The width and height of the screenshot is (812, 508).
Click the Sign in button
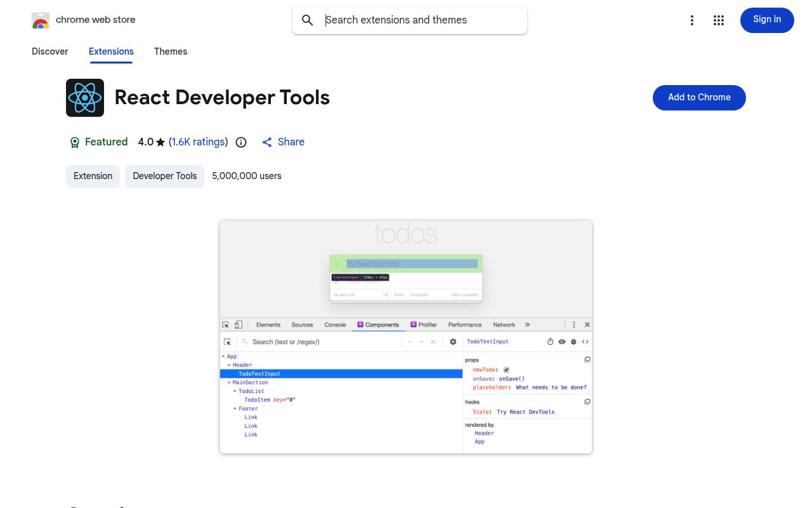(x=767, y=20)
